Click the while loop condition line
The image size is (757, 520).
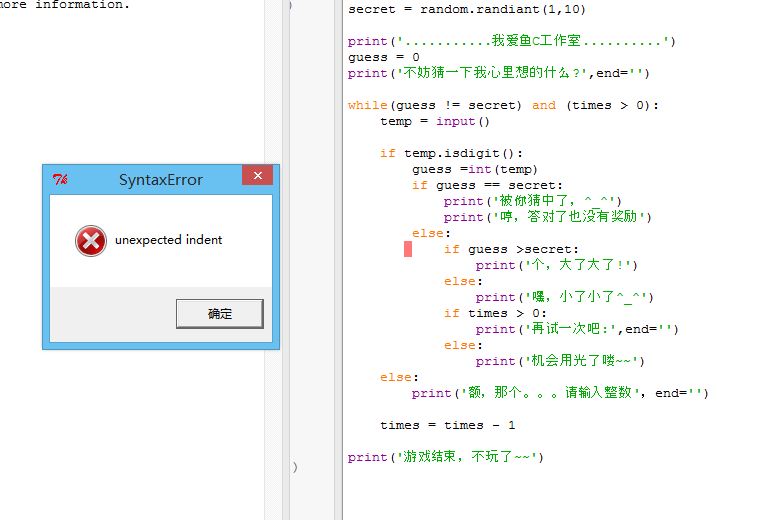coord(503,105)
